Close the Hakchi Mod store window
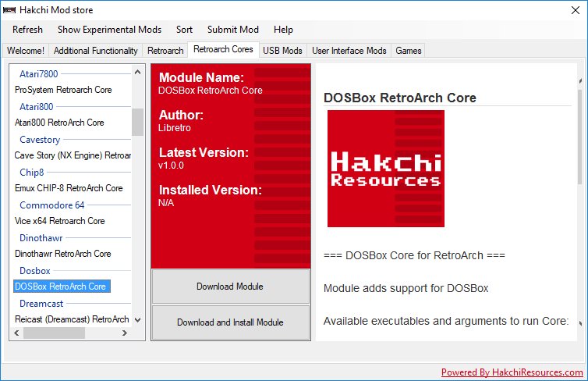The width and height of the screenshot is (588, 381). 576,10
